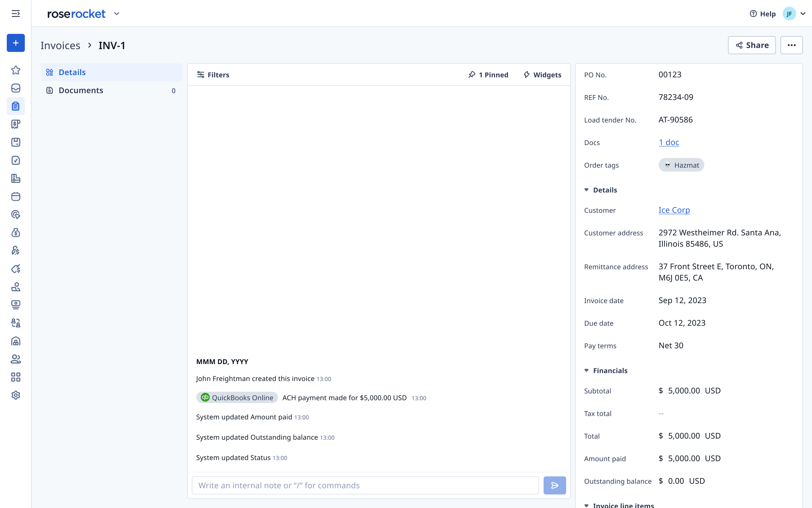
Task: Open the dollar receipt icon in sidebar
Action: click(16, 124)
